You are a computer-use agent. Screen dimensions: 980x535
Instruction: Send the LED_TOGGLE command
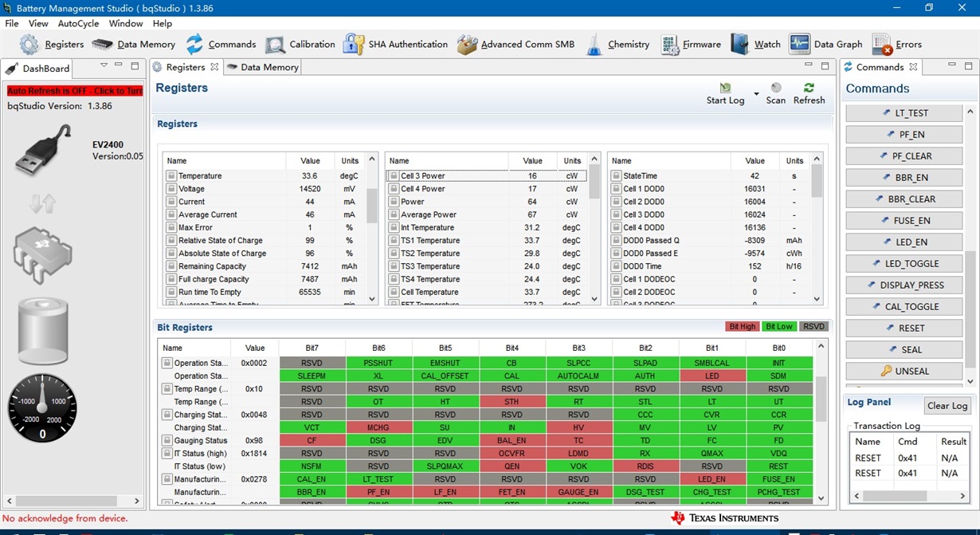[904, 264]
